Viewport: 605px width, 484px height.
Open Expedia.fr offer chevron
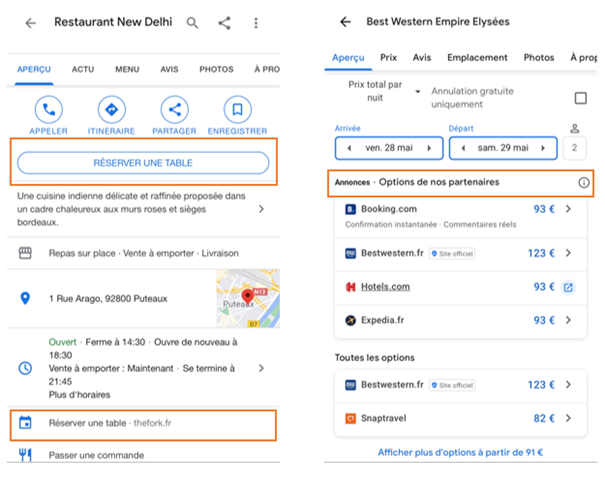click(568, 320)
